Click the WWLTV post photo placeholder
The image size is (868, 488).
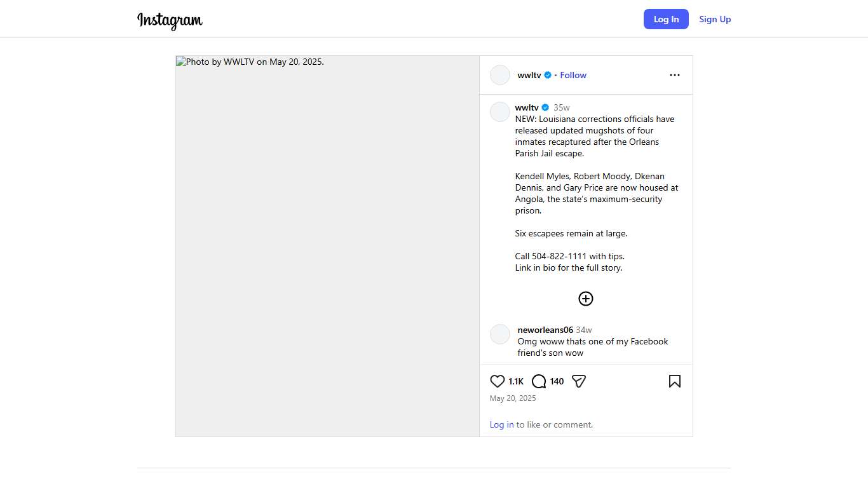(x=327, y=246)
